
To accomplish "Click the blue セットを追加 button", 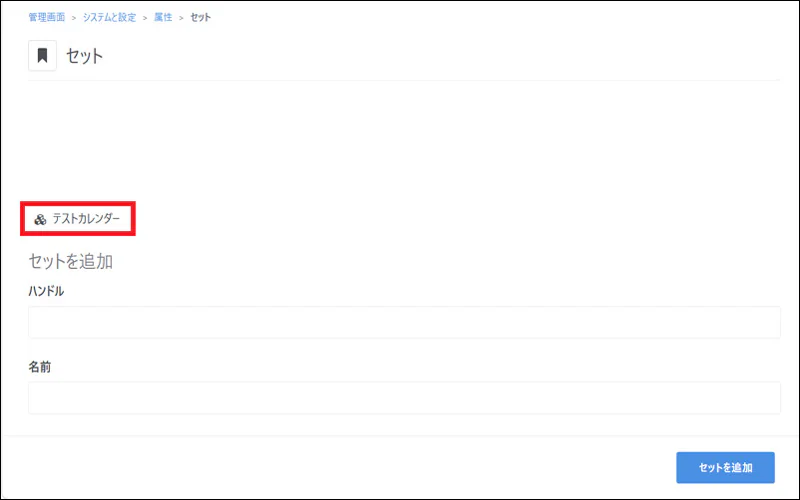I will click(726, 467).
